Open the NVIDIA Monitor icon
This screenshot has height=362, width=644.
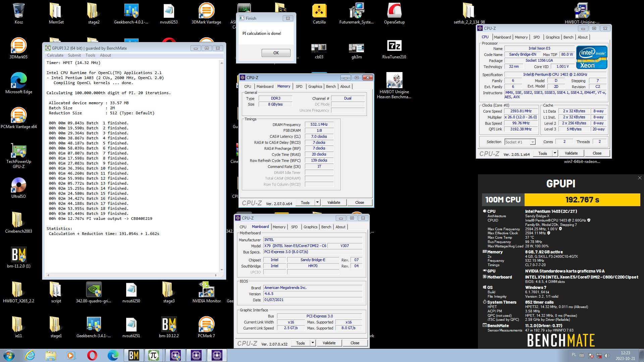pyautogui.click(x=206, y=292)
